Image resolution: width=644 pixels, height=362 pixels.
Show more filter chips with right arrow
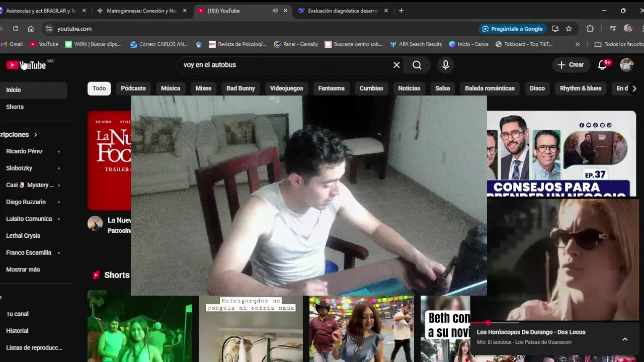634,88
